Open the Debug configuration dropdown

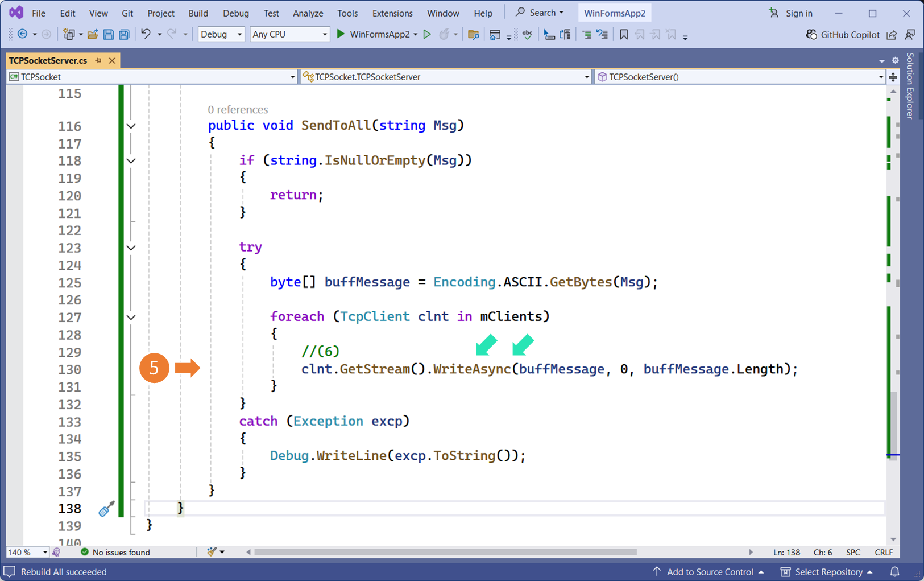(x=221, y=34)
